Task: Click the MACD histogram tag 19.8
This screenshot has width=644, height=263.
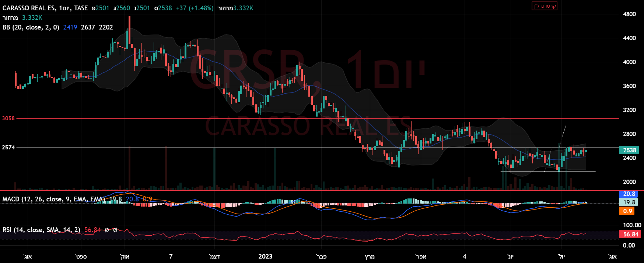Action: click(629, 202)
